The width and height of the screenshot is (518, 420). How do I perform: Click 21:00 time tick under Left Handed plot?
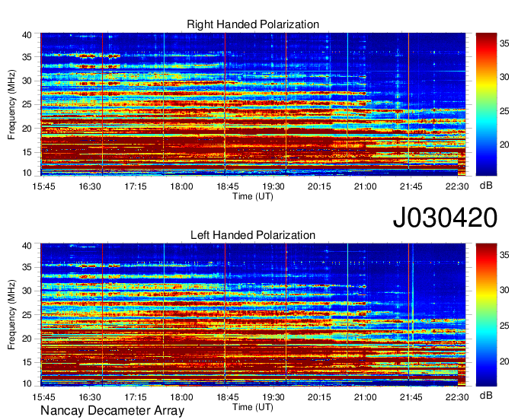click(365, 397)
